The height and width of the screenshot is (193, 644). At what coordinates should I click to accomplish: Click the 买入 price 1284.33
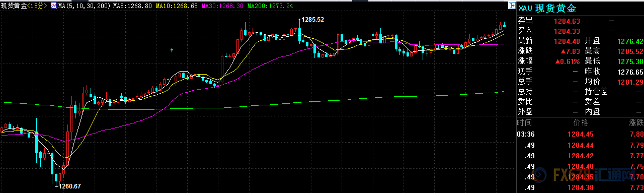(x=567, y=31)
